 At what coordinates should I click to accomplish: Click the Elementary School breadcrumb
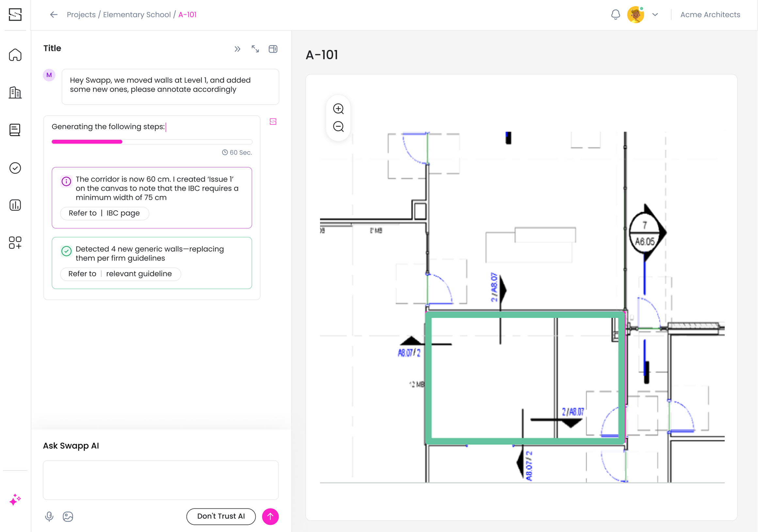point(137,14)
